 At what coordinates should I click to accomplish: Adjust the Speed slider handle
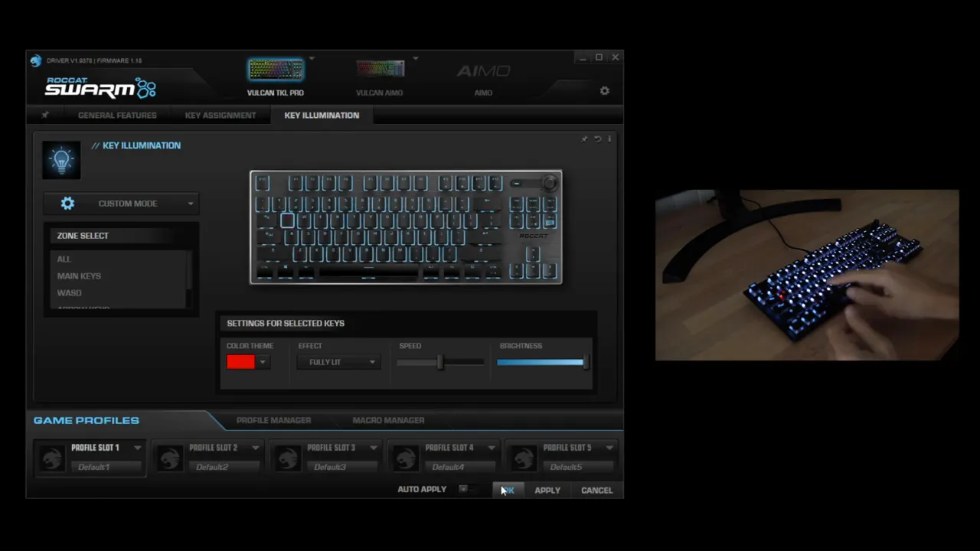click(440, 362)
